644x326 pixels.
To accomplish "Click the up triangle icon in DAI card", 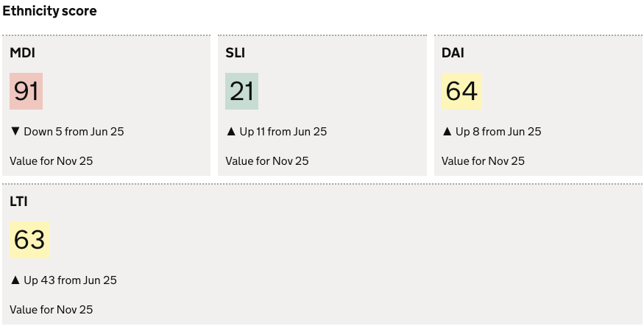I will click(446, 132).
